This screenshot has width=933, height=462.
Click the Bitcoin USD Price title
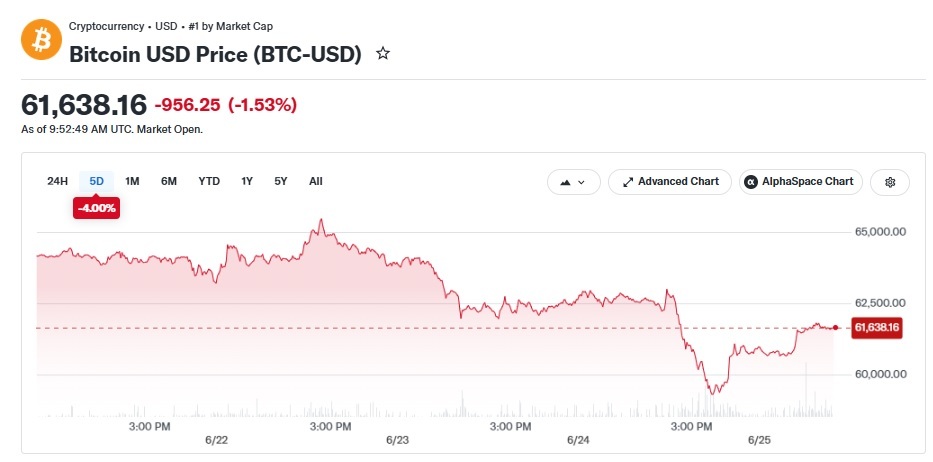(215, 55)
